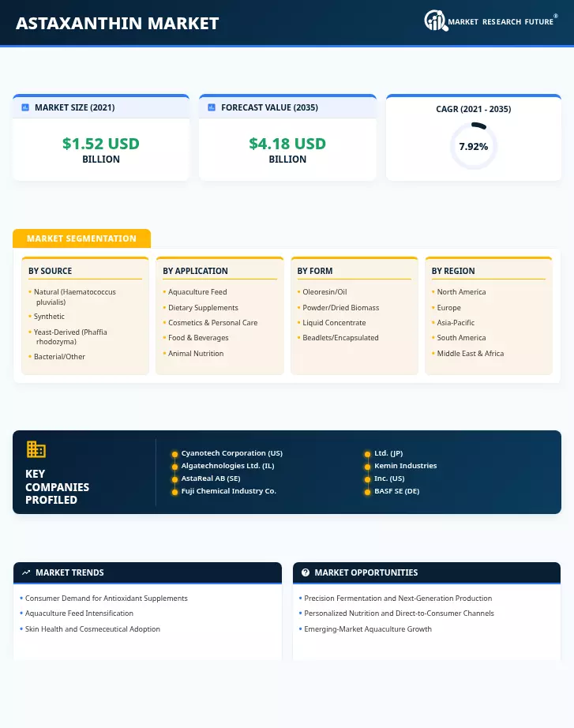Click the Key Companies Profiled heading
The image size is (574, 728).
coord(57,486)
